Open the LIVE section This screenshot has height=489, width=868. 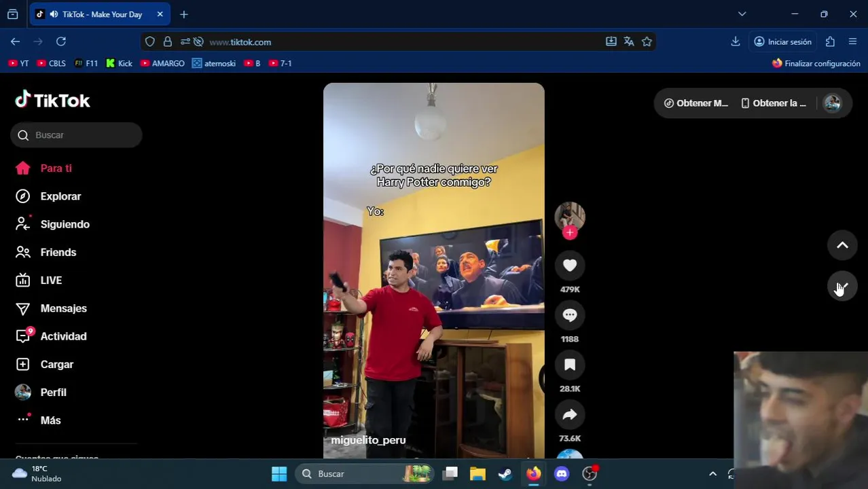click(51, 280)
